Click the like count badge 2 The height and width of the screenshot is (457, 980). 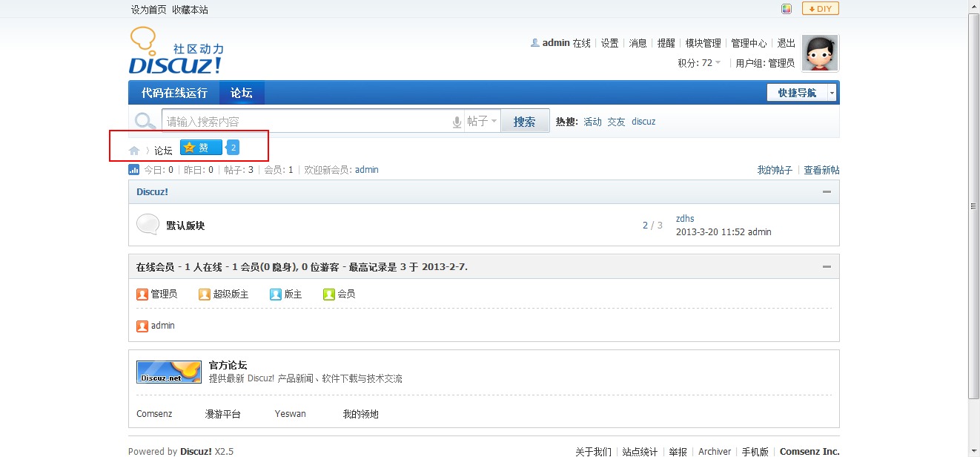tap(233, 148)
